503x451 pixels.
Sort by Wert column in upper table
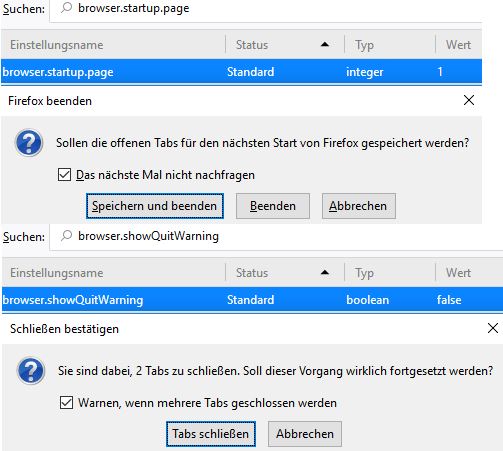459,45
